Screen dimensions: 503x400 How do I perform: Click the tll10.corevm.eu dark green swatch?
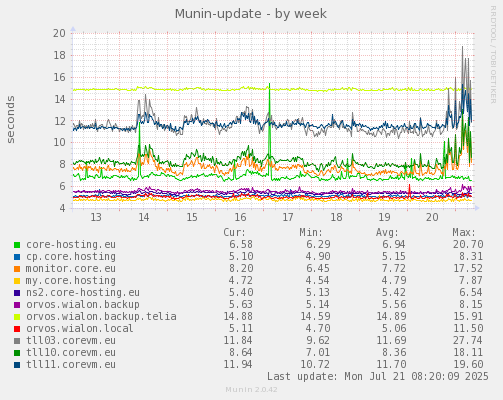pos(17,353)
